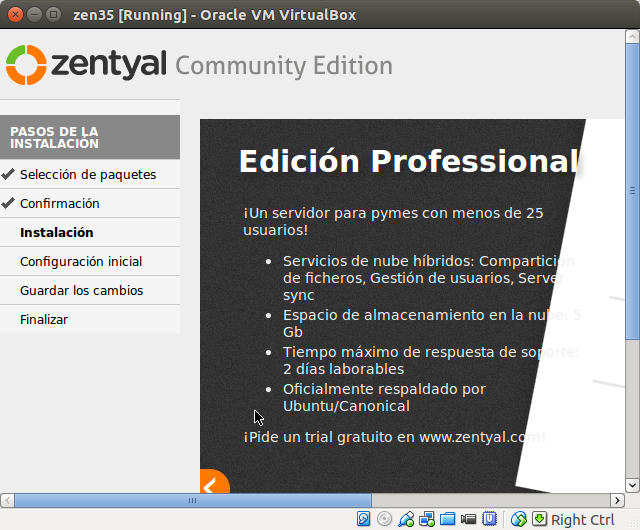Click the keyboard capture arrow icon
Viewport: 640px width, 530px height.
(539, 519)
